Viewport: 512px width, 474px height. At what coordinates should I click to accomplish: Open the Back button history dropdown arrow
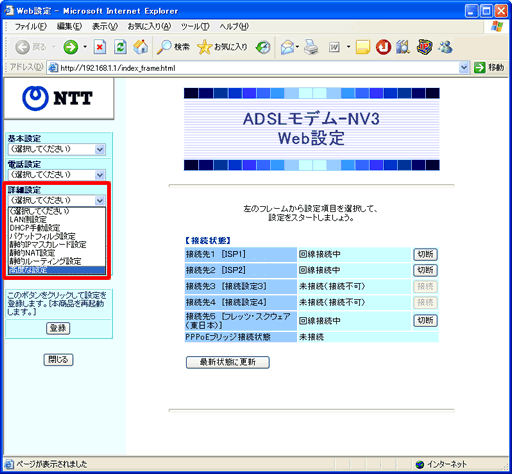point(54,47)
